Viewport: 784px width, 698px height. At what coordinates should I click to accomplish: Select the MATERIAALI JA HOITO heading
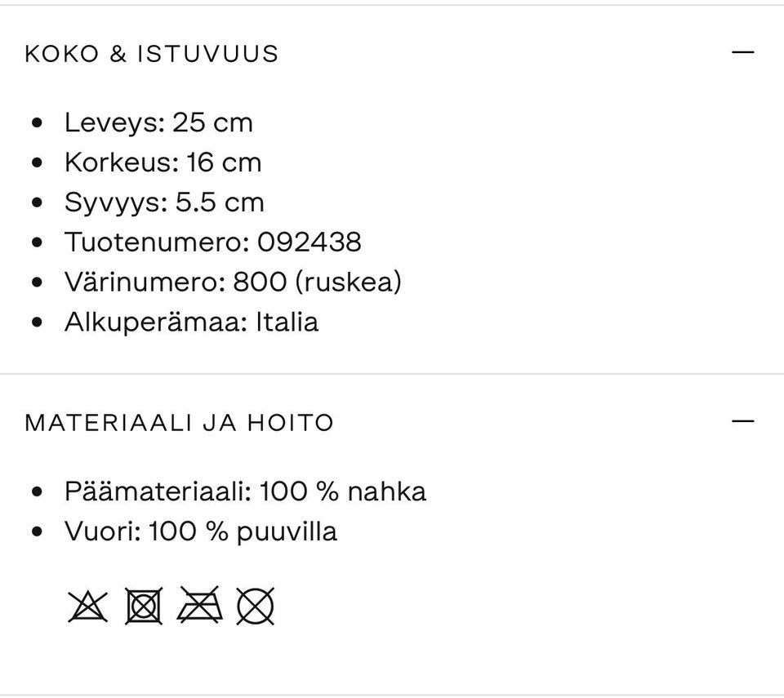tap(180, 422)
